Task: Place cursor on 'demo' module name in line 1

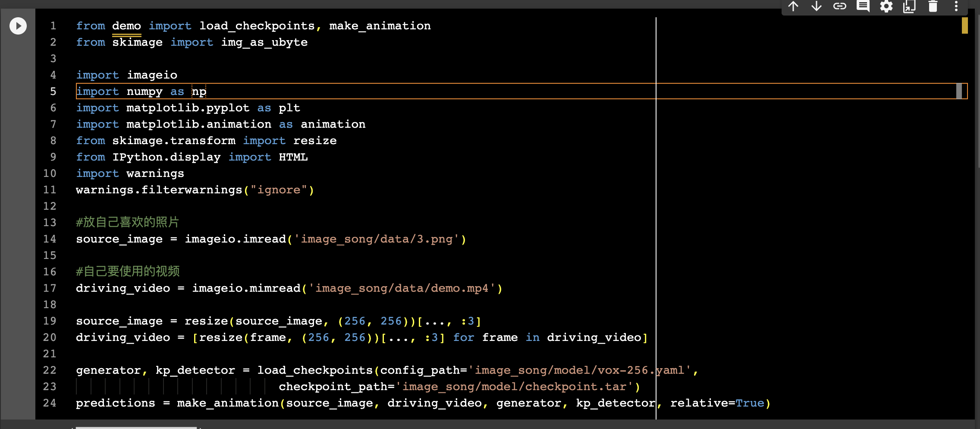Action: [x=126, y=26]
